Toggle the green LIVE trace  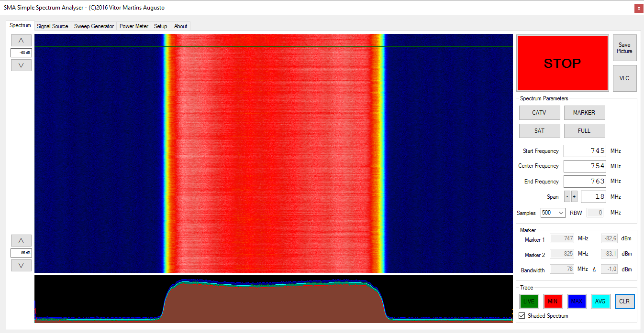(529, 301)
